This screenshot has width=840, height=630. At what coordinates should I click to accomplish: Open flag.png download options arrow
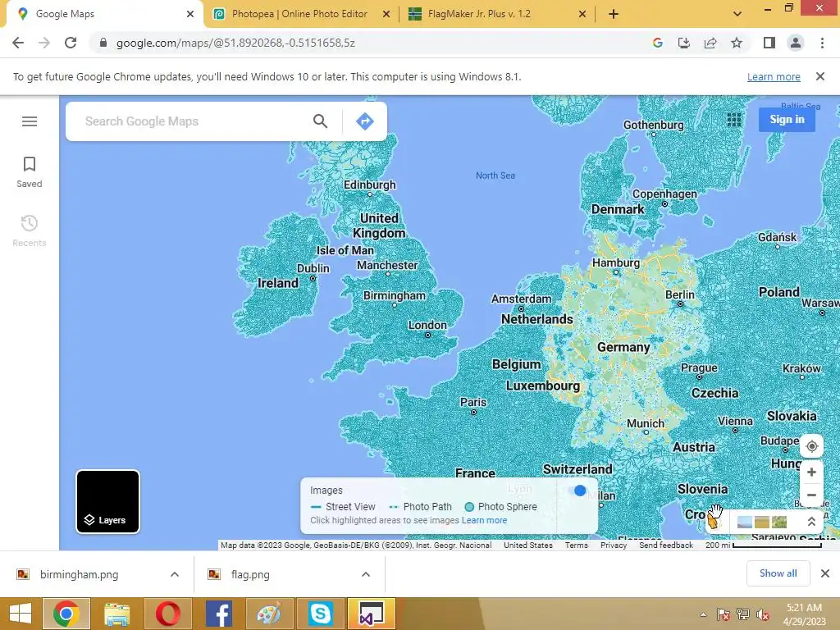coord(366,574)
